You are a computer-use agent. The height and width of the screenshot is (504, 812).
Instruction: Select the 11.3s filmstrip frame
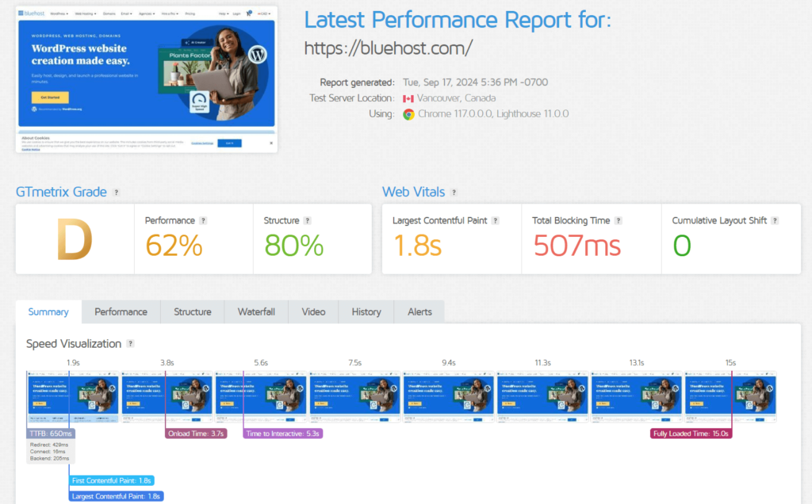(542, 397)
